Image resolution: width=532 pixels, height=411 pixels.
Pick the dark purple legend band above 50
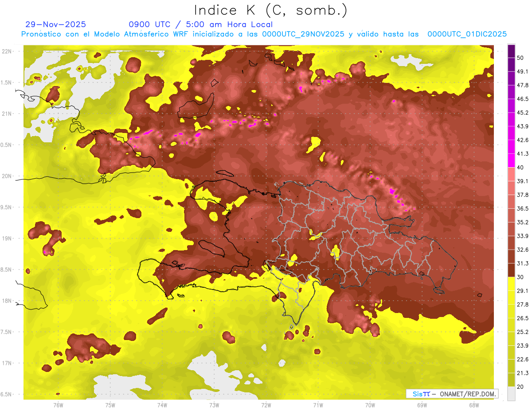(511, 51)
